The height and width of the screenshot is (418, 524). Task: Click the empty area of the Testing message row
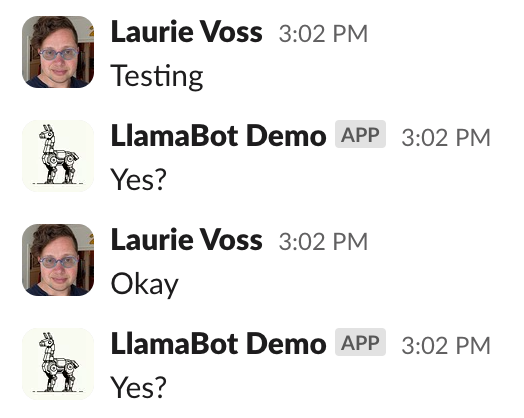[x=361, y=77]
